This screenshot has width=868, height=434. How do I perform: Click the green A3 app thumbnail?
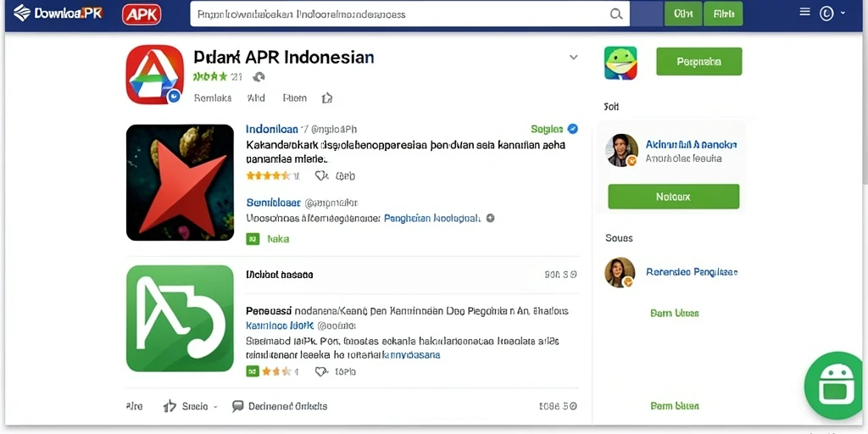tap(180, 319)
